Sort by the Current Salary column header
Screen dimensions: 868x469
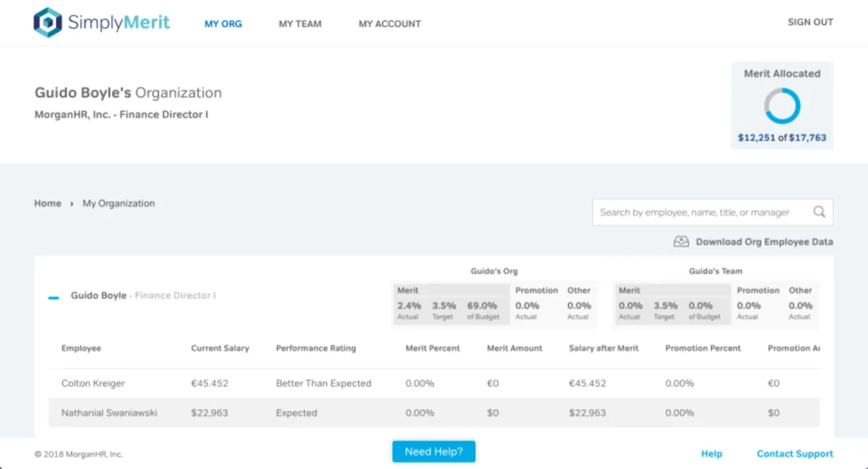220,348
